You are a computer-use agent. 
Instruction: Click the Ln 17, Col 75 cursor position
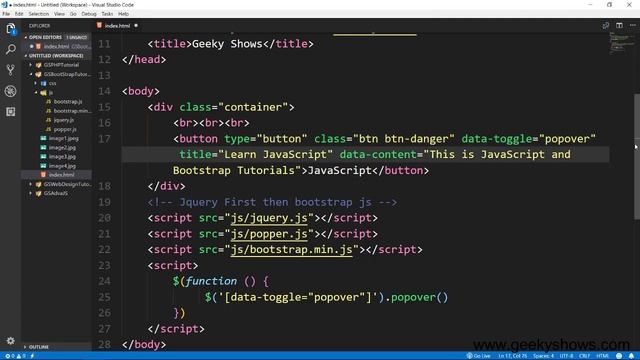tap(512, 356)
